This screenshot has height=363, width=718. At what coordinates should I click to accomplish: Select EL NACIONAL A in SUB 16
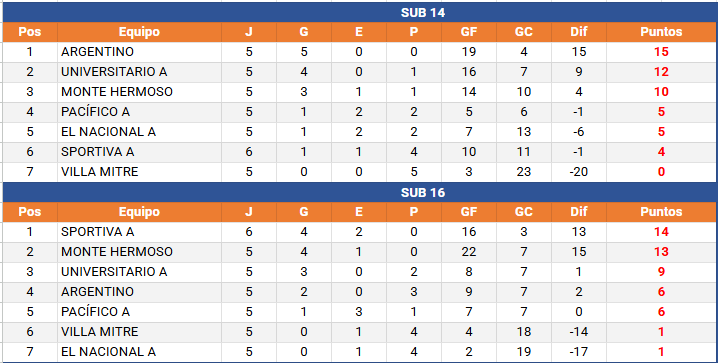pyautogui.click(x=139, y=352)
